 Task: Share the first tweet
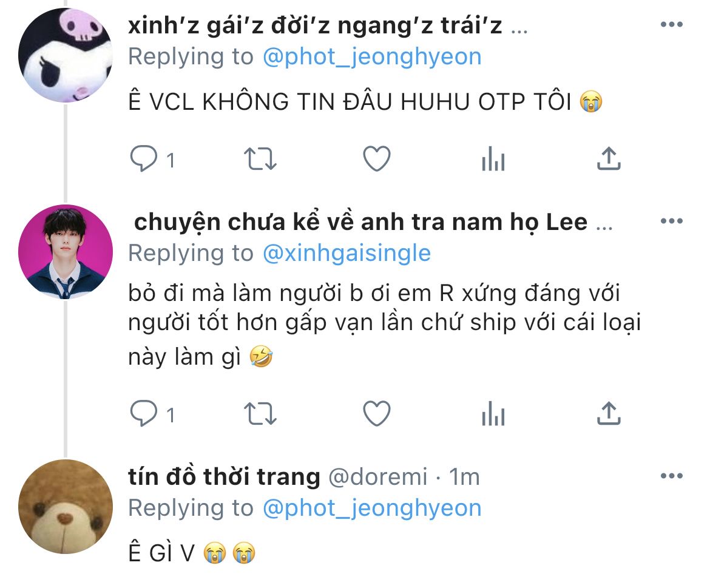pos(609,158)
